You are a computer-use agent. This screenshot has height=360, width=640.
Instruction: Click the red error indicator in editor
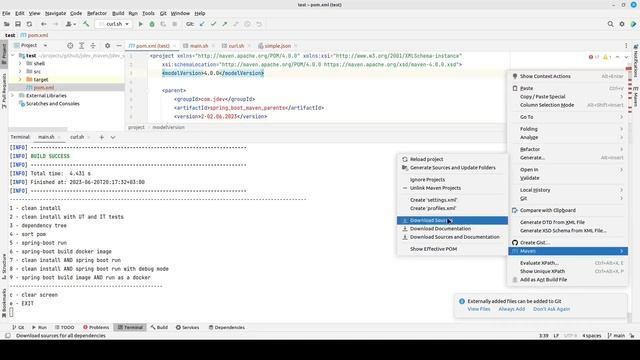pos(594,57)
